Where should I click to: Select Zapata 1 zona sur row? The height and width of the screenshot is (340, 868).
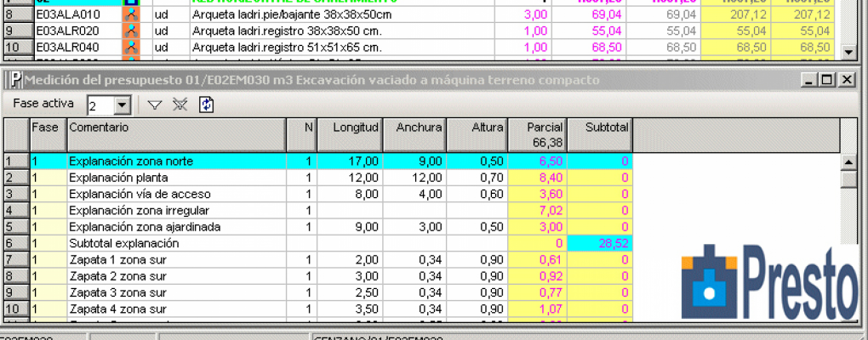(175, 259)
